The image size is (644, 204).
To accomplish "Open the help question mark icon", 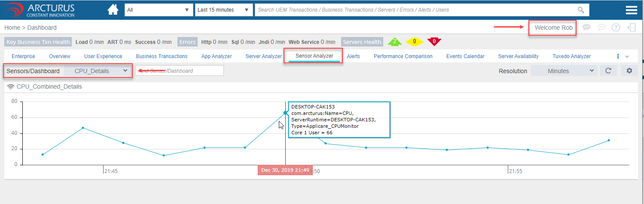I will tap(616, 28).
